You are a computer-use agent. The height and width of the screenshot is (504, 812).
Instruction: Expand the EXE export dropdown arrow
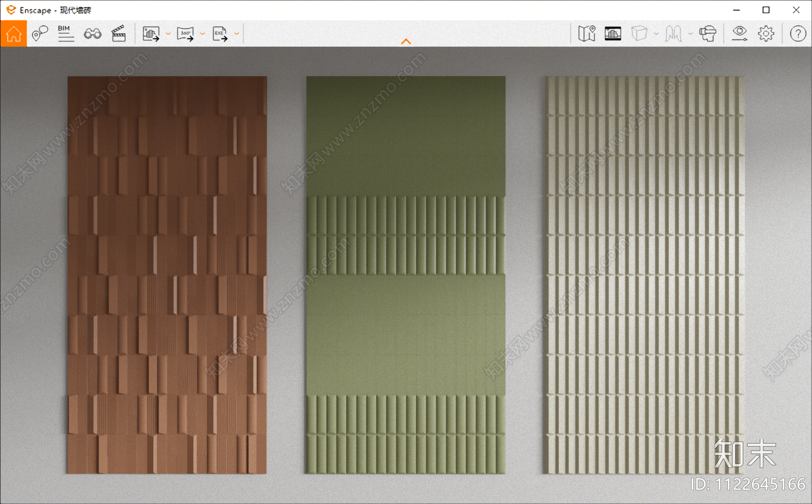[x=236, y=34]
